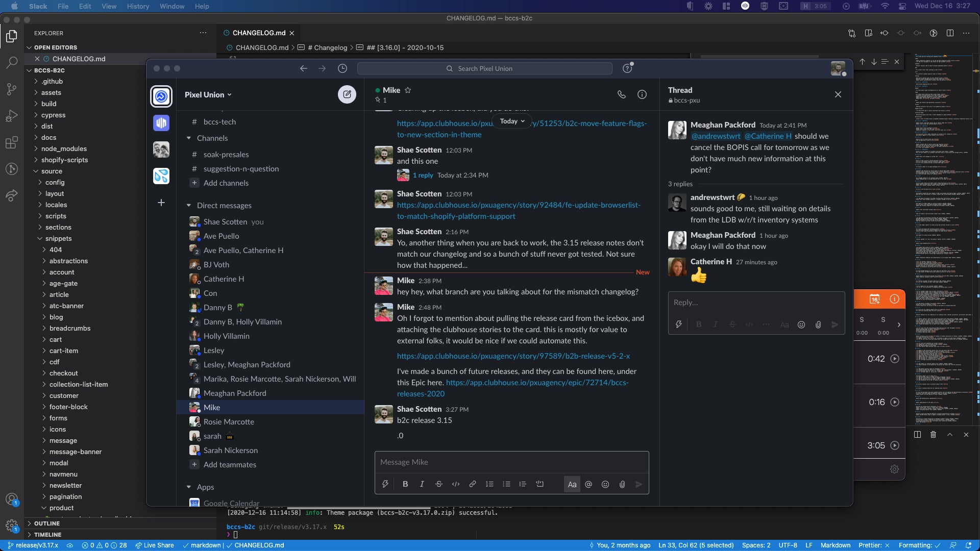Image resolution: width=980 pixels, height=551 pixels.
Task: Open Slack history clock icon
Action: (342, 68)
